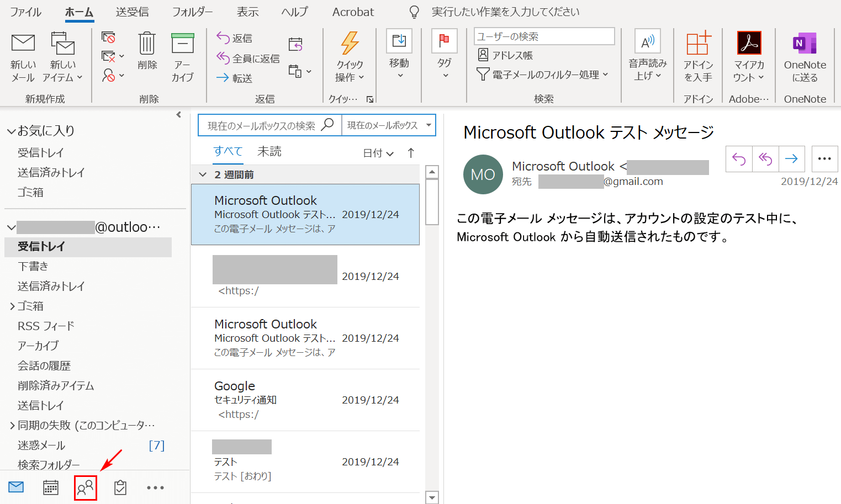The width and height of the screenshot is (841, 504).
Task: Open the Calendar view icon
Action: coord(51,487)
